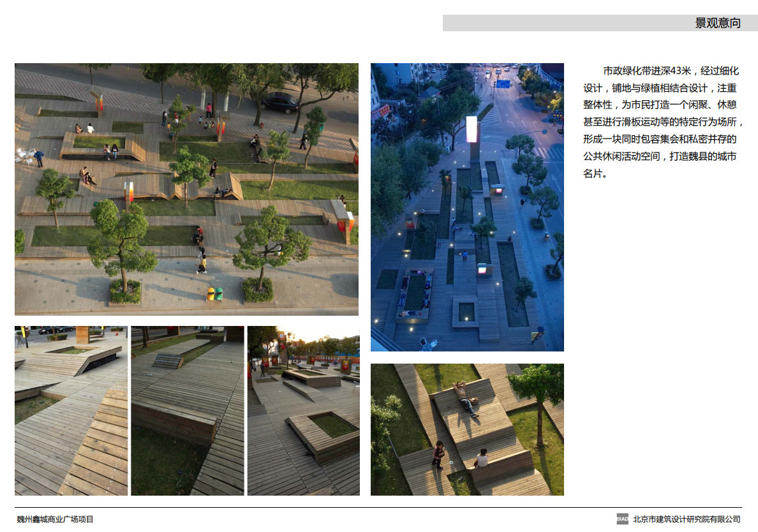The width and height of the screenshot is (758, 532).
Task: Select the photo of person lying on bench
Action: point(467,429)
